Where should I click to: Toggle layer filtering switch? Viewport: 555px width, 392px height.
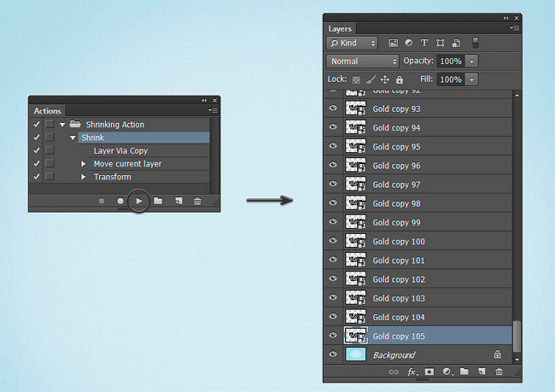tap(476, 43)
